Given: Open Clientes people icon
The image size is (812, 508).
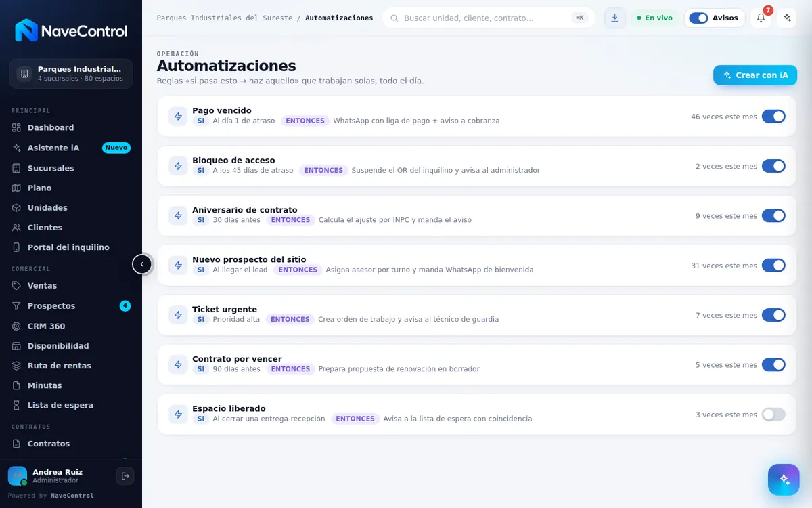Looking at the screenshot, I should [x=17, y=228].
